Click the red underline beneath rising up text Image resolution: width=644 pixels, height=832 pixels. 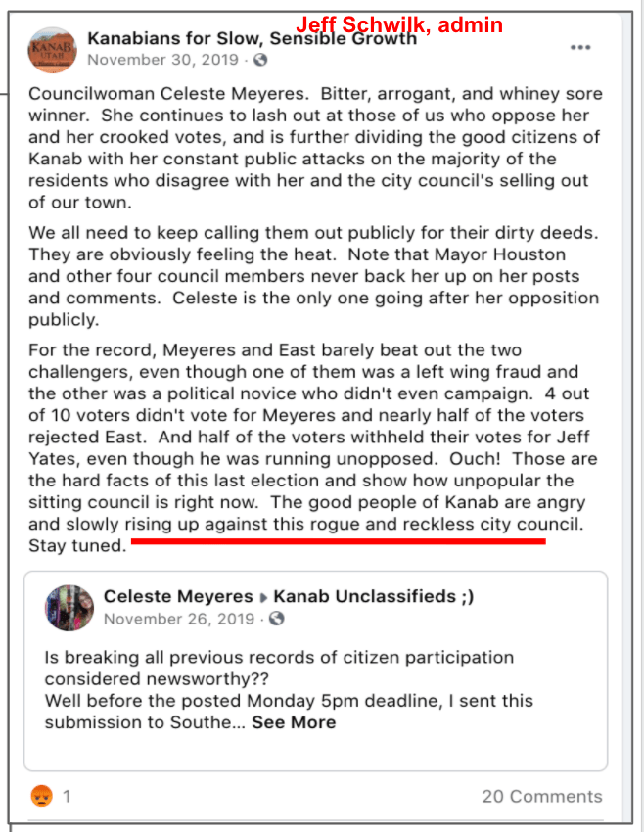point(338,539)
